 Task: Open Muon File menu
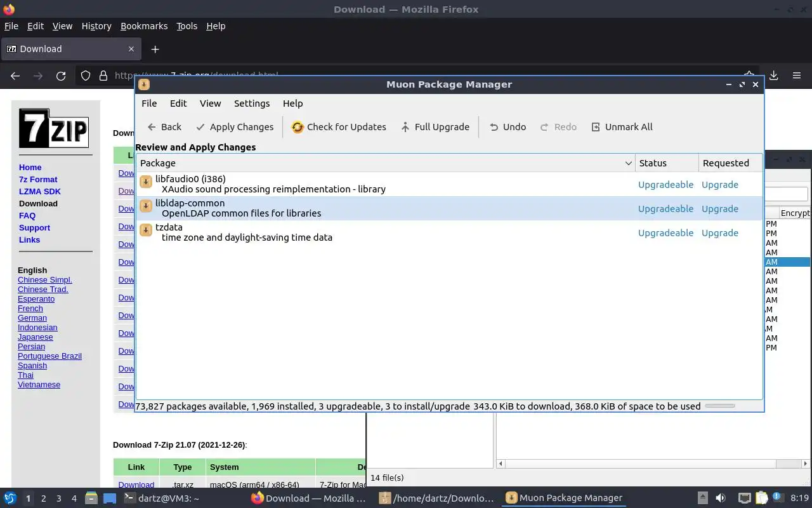(149, 104)
